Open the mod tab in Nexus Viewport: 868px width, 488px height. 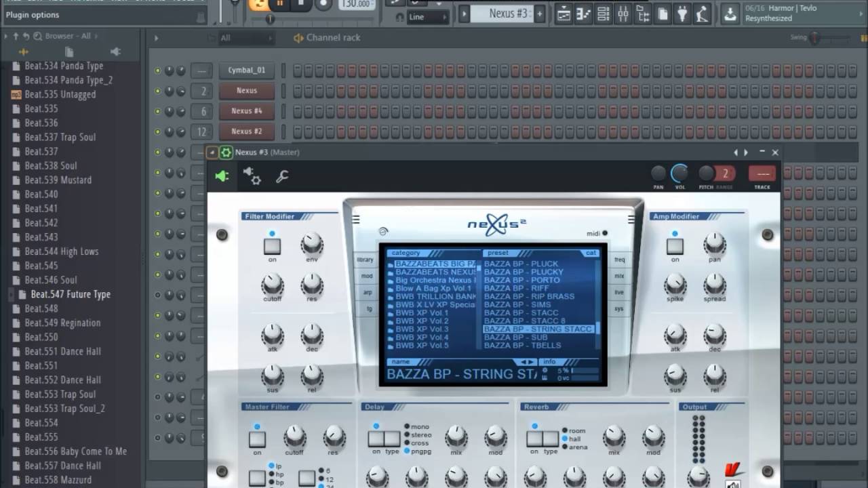(366, 276)
